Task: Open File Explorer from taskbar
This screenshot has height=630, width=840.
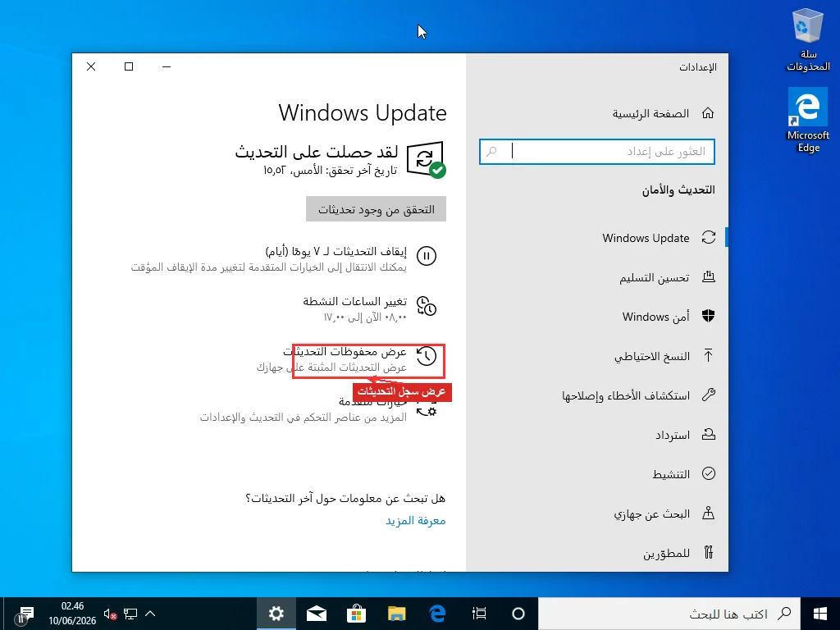Action: pos(397,614)
